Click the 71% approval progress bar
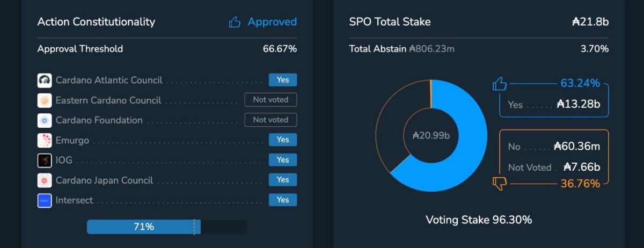The height and width of the screenshot is (248, 644). [144, 227]
